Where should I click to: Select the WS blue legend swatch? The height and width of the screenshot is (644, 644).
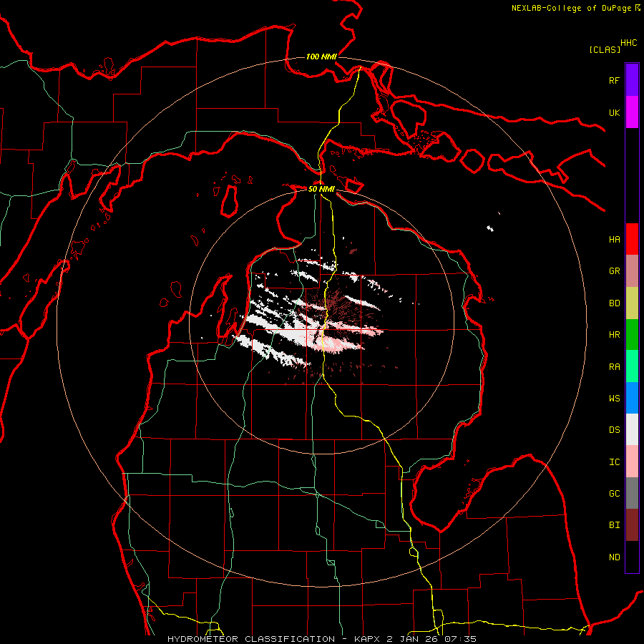(632, 398)
